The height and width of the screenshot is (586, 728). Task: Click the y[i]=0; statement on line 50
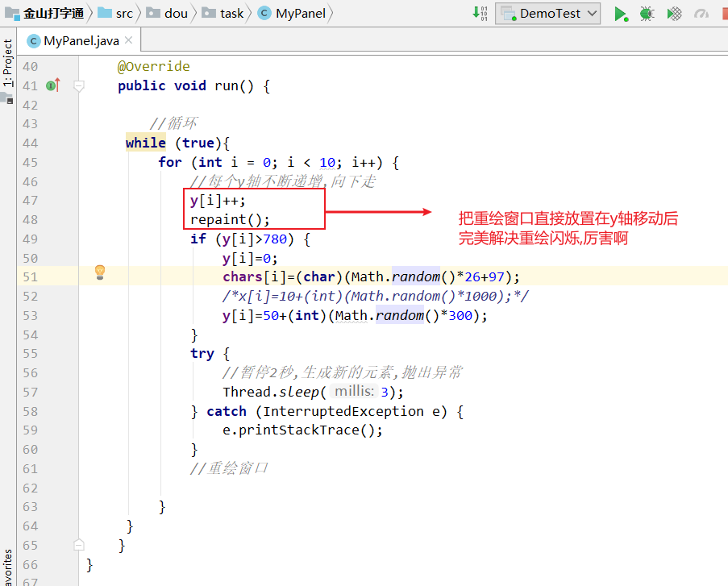pyautogui.click(x=250, y=258)
